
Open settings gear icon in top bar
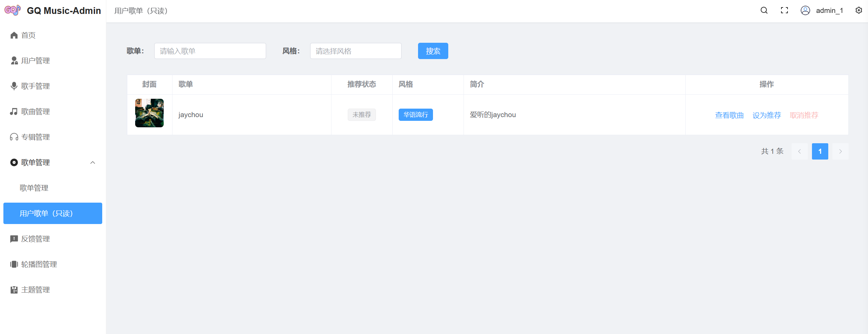point(858,11)
